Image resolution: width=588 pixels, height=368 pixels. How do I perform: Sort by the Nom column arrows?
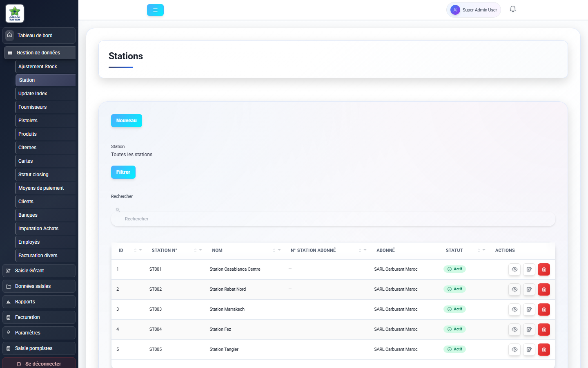pos(277,250)
